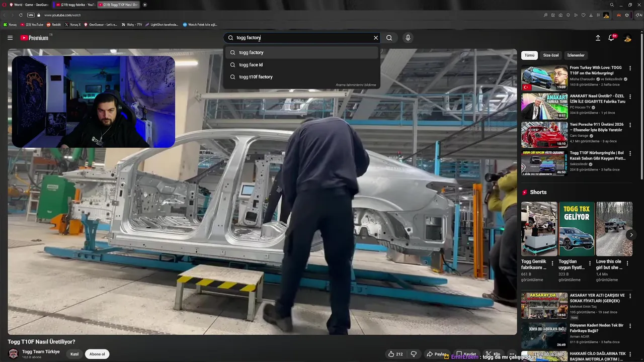This screenshot has height=362, width=644.
Task: Open YouTube notifications bell
Action: [x=612, y=38]
